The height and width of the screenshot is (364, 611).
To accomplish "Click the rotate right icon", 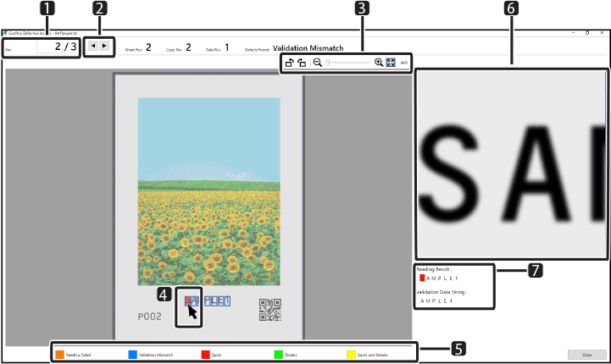I will (290, 63).
